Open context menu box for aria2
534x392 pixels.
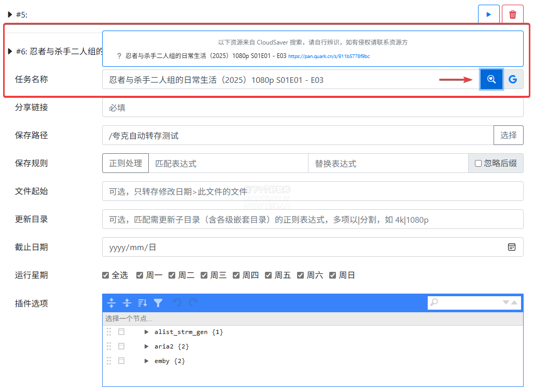[x=121, y=346]
